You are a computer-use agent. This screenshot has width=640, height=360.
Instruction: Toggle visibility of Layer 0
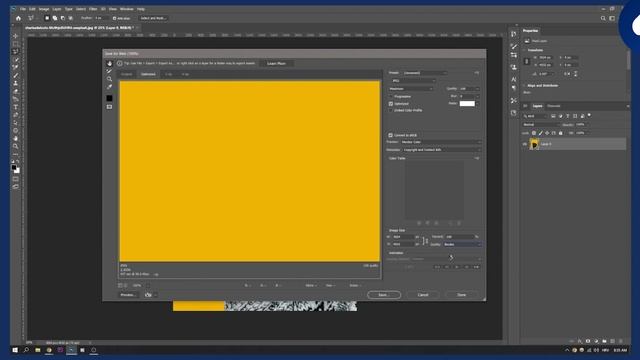coord(525,144)
